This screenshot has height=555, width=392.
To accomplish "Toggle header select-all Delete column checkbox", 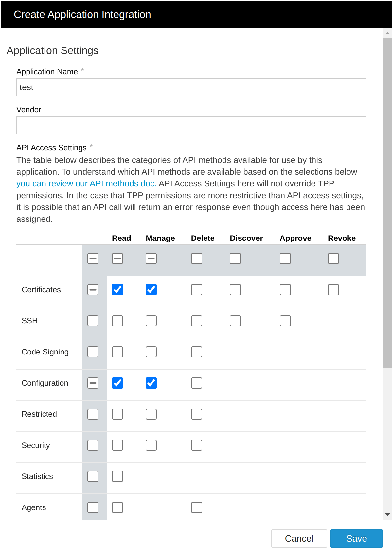I will coord(197,258).
